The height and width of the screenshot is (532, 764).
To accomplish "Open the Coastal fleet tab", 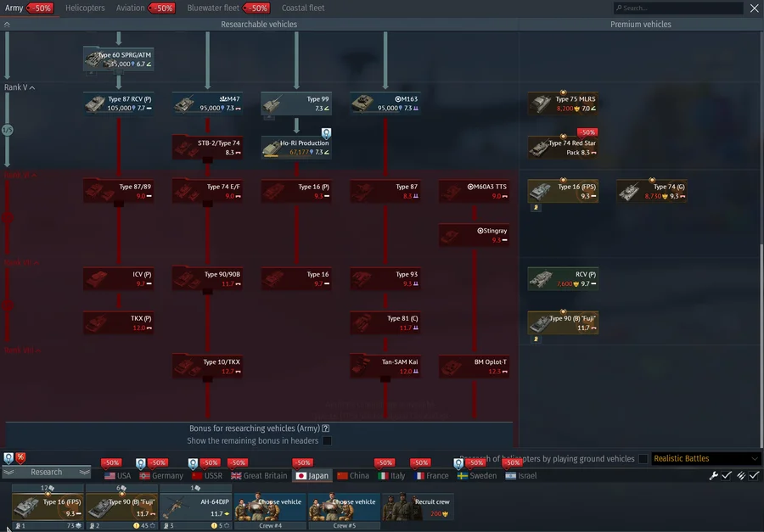I will pyautogui.click(x=303, y=8).
